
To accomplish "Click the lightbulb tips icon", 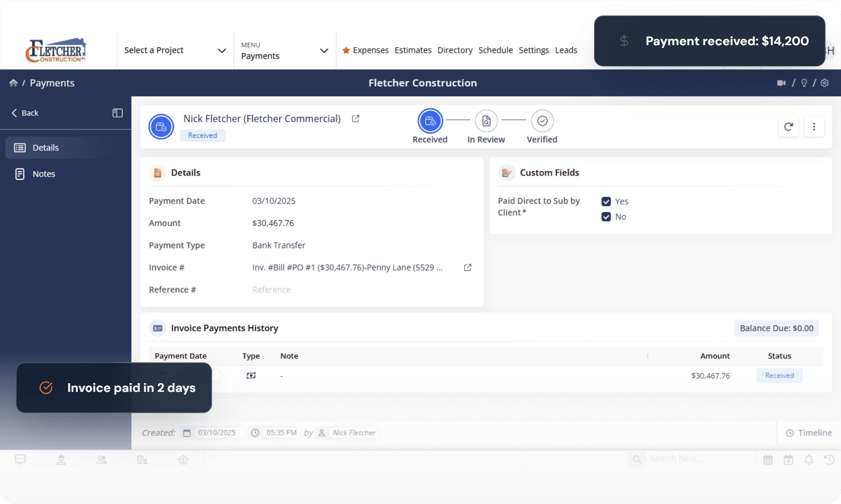I will (804, 83).
